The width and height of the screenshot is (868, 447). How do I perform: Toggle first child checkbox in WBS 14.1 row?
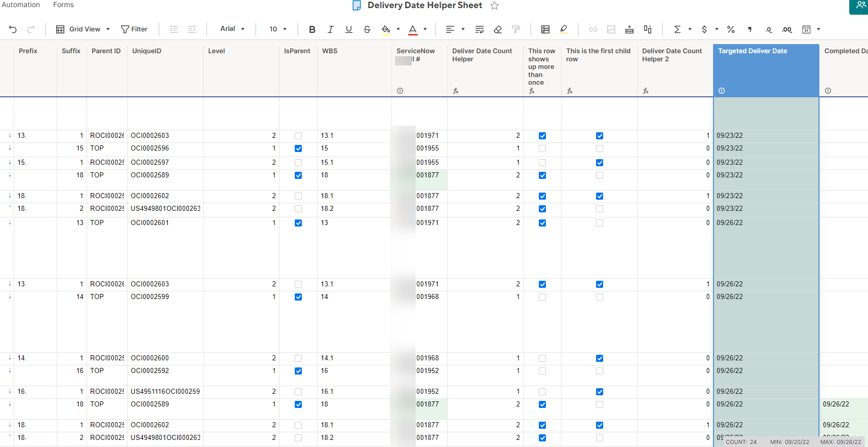600,359
